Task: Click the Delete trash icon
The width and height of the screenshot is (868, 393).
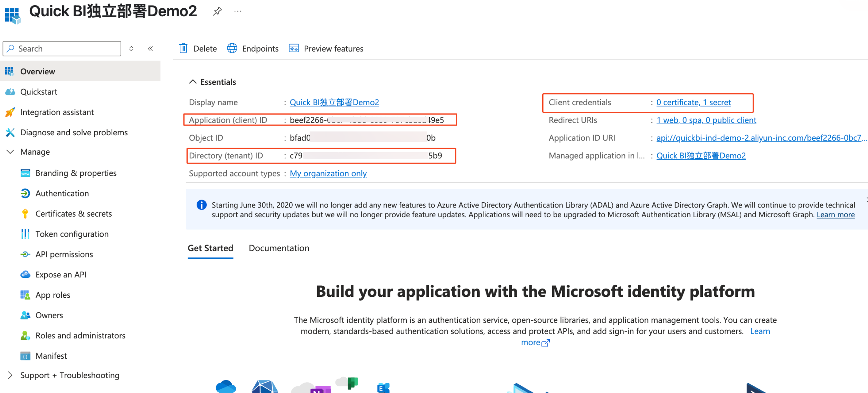Action: click(183, 48)
